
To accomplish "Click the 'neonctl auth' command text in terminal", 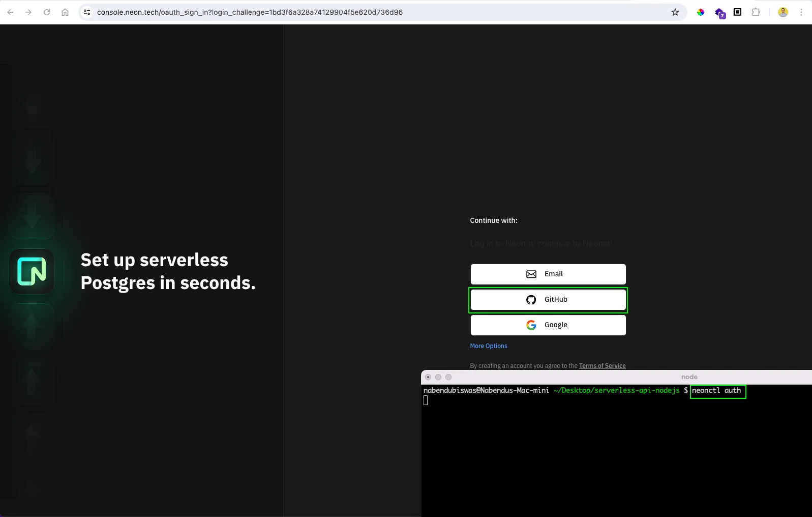I will [x=716, y=390].
